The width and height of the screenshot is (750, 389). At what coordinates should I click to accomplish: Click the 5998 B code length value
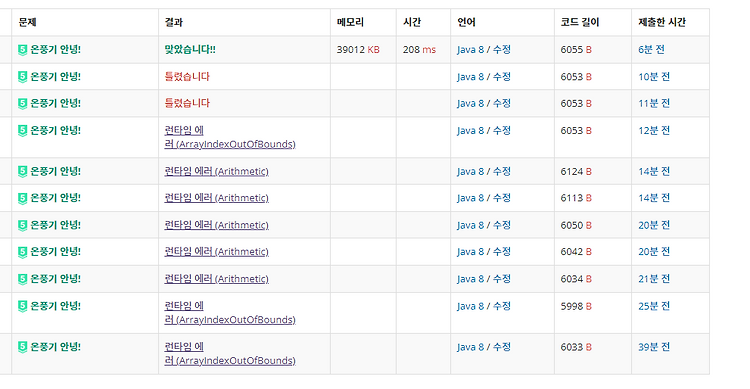(576, 306)
